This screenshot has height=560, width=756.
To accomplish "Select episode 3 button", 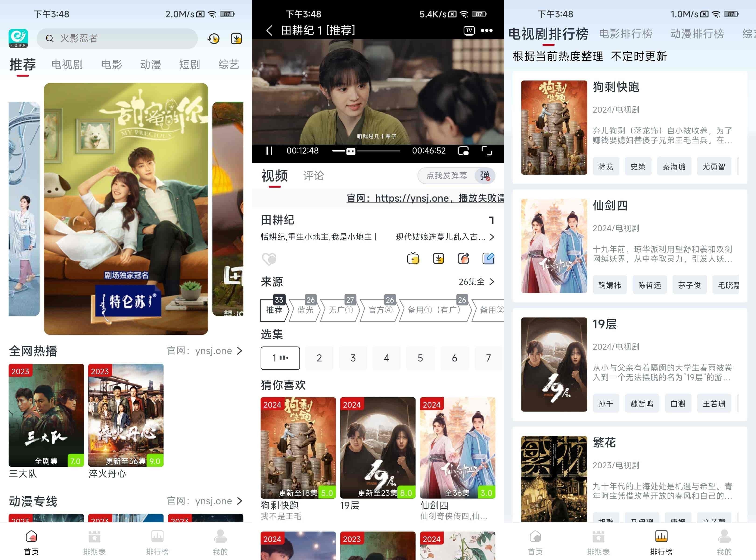I will [353, 358].
